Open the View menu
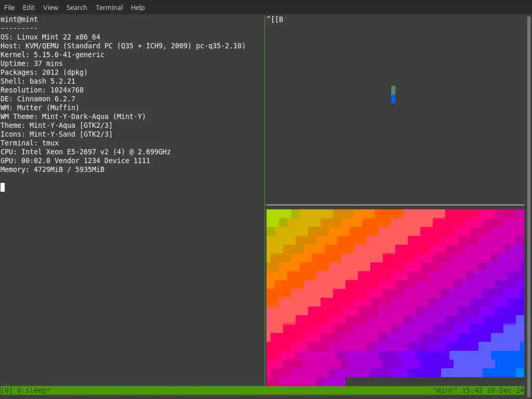The height and width of the screenshot is (399, 532). click(50, 7)
